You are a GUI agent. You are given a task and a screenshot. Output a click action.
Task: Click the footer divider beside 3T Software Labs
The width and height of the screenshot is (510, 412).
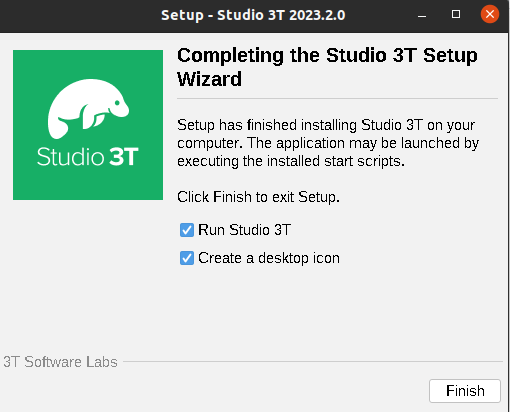[313, 361]
